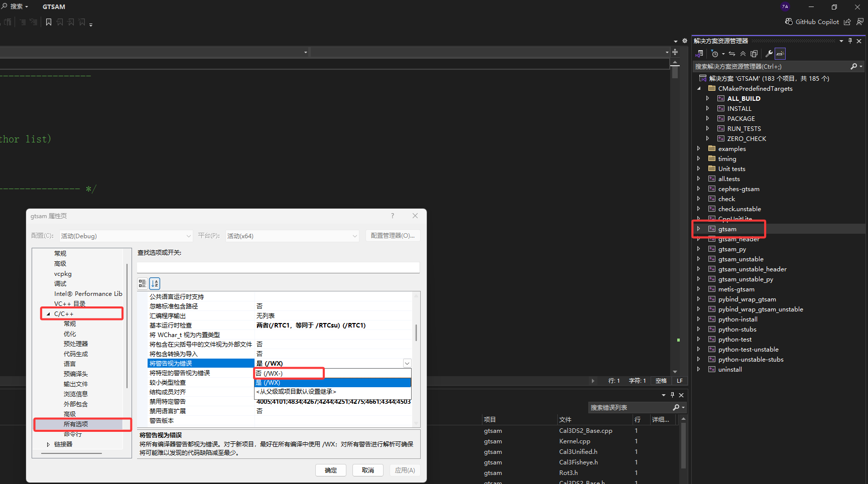Click the user account avatar in title bar

(x=785, y=7)
